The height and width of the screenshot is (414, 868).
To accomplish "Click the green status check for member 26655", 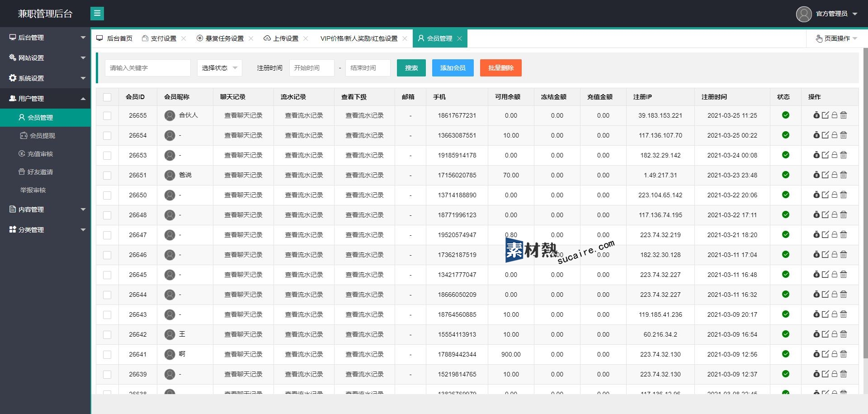I will [786, 115].
